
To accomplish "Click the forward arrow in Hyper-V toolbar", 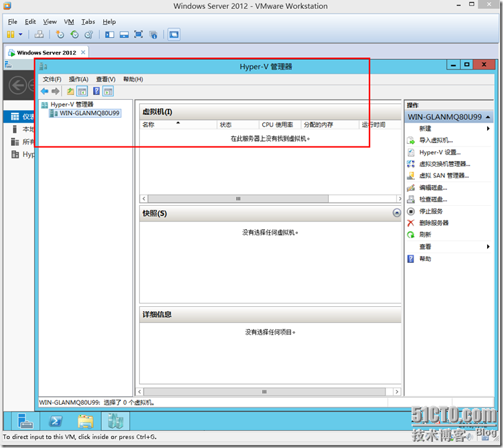I will [x=56, y=92].
